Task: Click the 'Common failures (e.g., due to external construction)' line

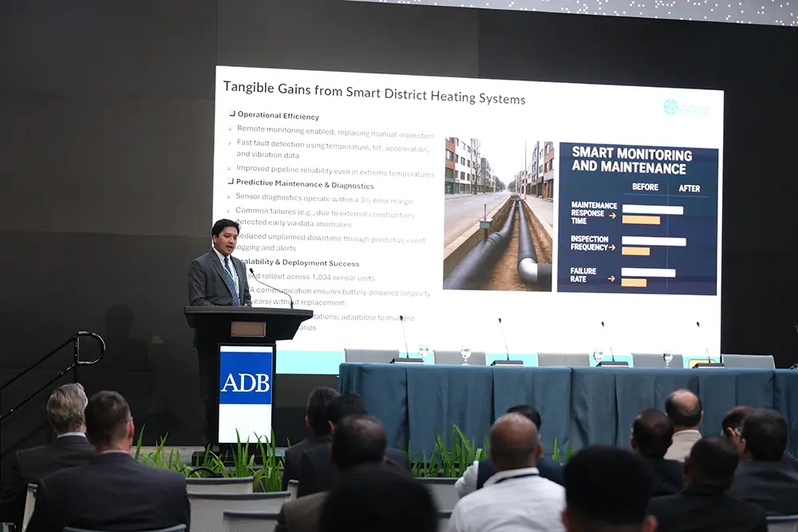Action: point(325,213)
